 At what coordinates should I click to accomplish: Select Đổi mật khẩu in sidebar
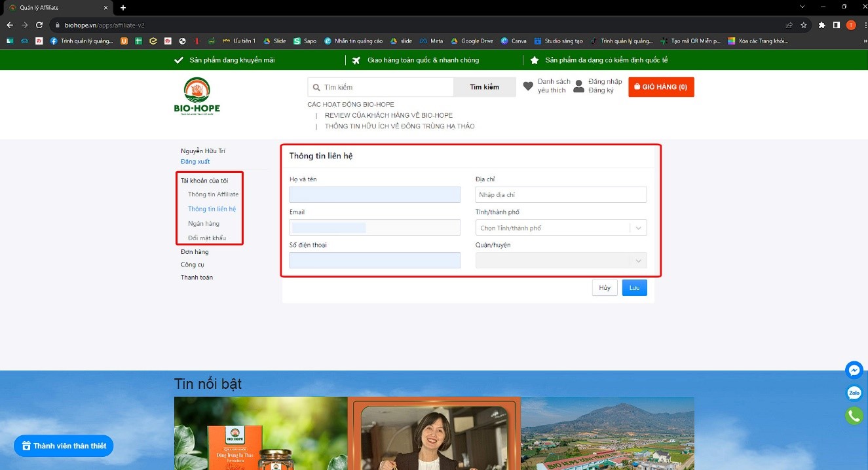coord(207,238)
